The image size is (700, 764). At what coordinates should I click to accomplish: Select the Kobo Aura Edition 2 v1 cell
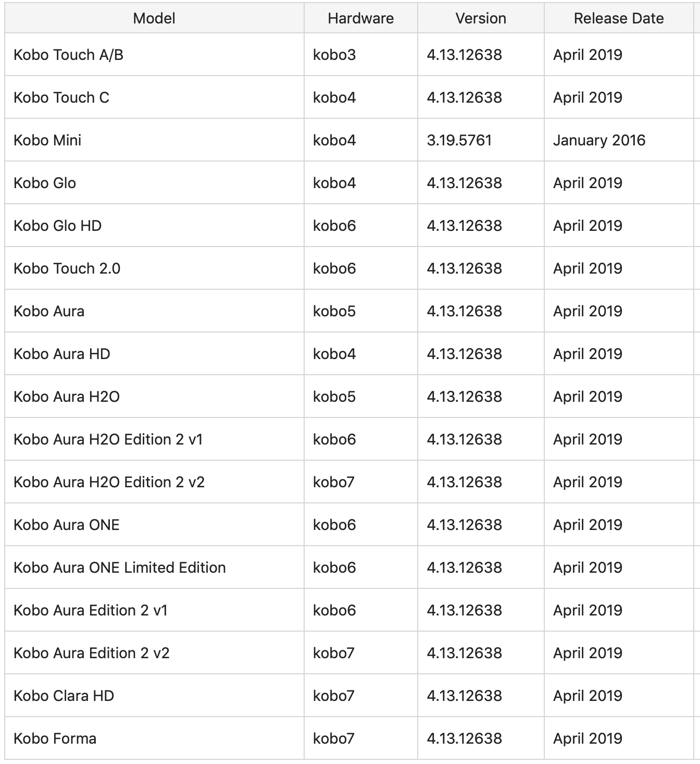pyautogui.click(x=154, y=610)
